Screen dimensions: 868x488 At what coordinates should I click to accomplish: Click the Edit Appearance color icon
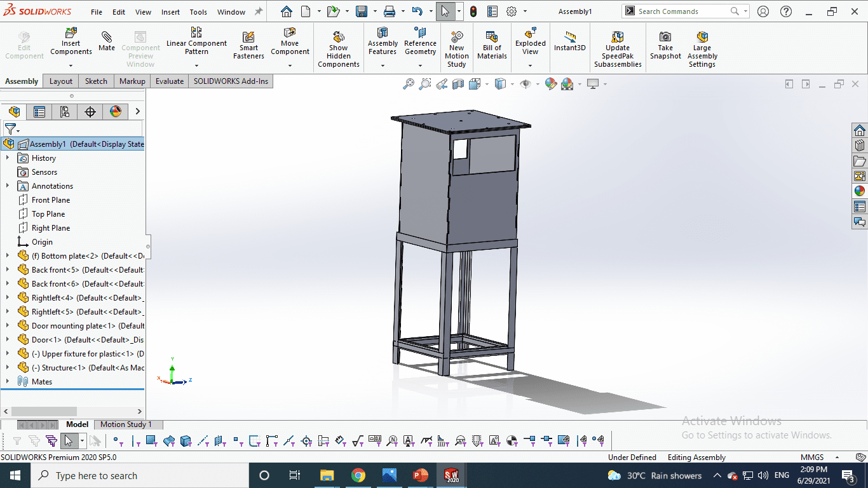point(551,84)
